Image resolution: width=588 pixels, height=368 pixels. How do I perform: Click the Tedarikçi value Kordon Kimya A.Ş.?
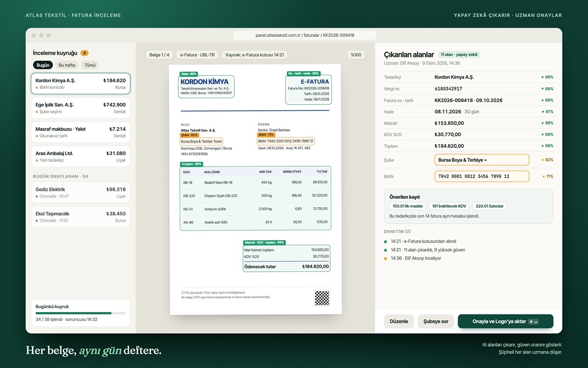click(454, 77)
